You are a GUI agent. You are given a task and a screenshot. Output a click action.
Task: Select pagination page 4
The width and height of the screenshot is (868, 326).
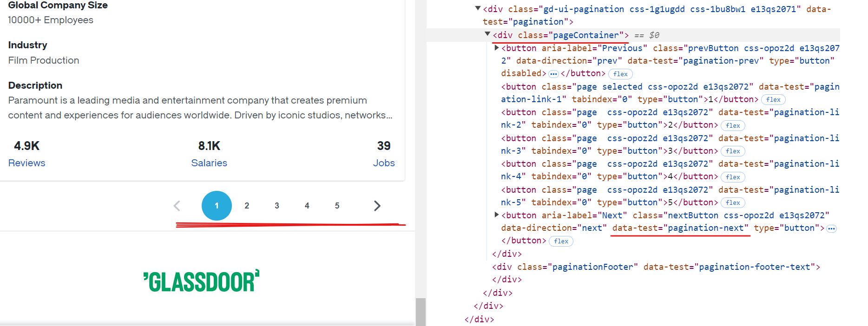tap(307, 206)
